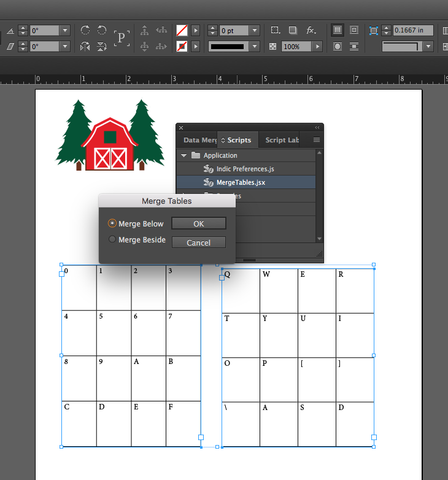Toggle the auto-fit frame icon

tap(373, 30)
